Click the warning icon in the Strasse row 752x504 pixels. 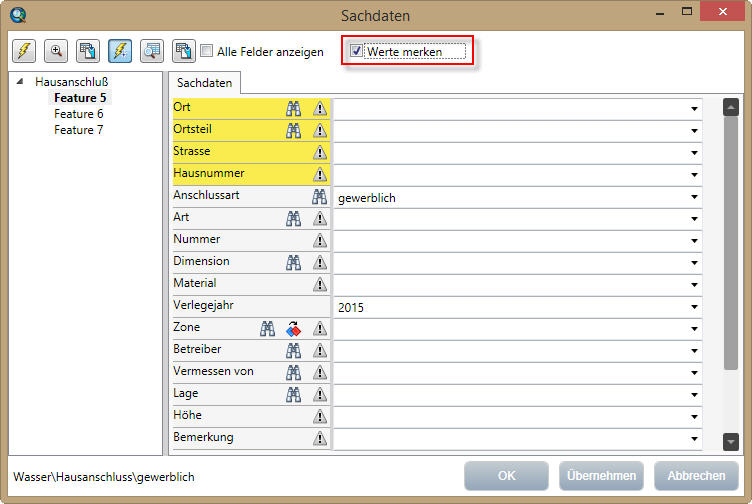pos(320,152)
